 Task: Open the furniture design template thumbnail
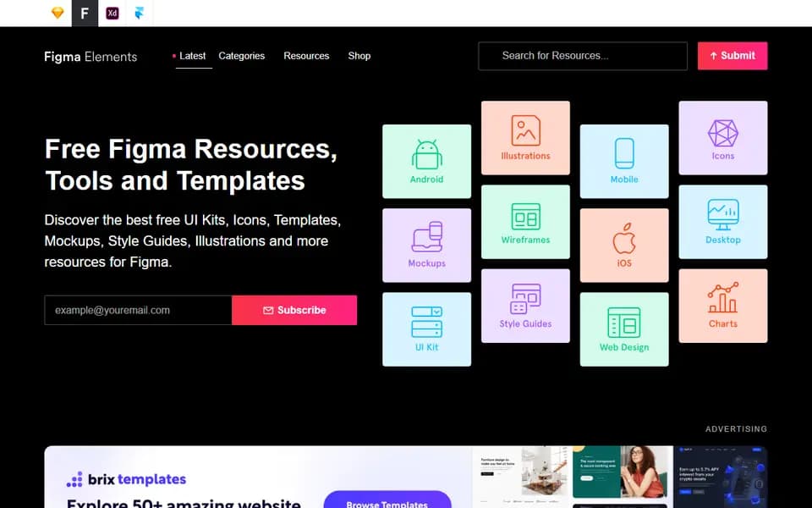point(521,477)
